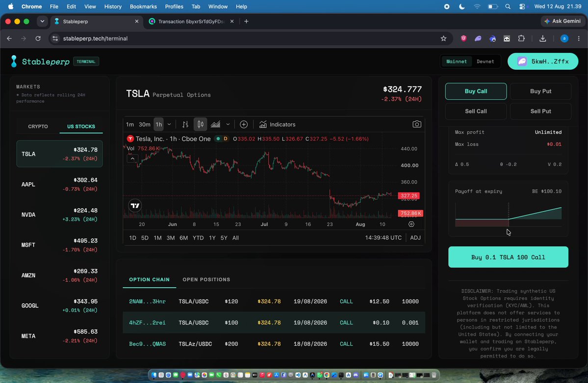Image resolution: width=588 pixels, height=383 pixels.
Task: Click Buy 0.1 TSLA 100 Call button
Action: click(508, 257)
